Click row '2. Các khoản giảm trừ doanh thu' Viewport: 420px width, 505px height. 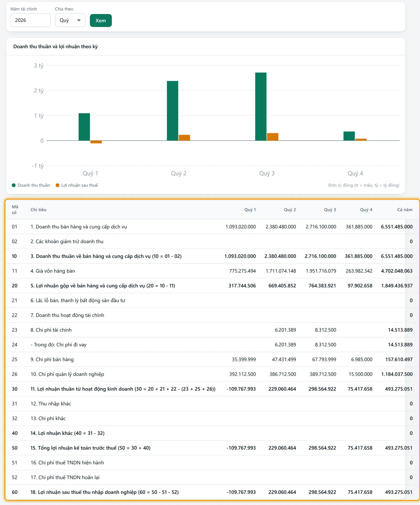click(212, 241)
